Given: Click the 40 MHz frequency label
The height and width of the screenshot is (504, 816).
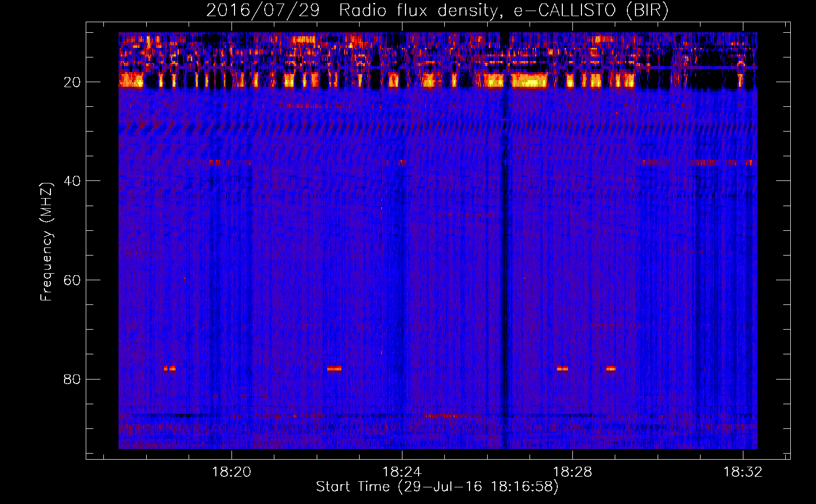Looking at the screenshot, I should [72, 181].
